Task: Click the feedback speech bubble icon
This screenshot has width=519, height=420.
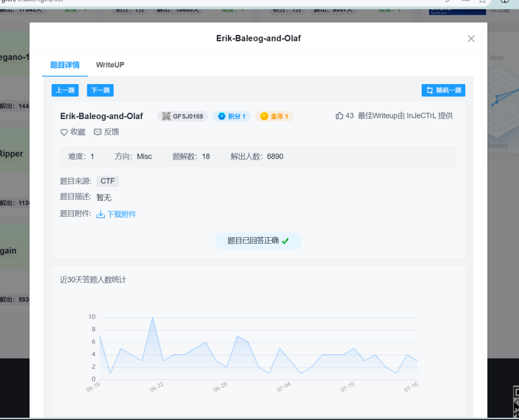Action: 98,132
